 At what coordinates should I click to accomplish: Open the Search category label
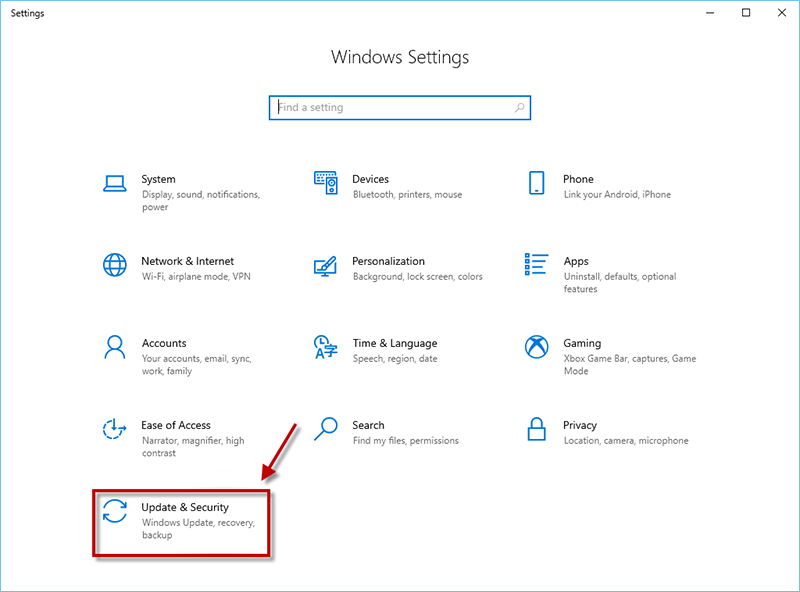(368, 425)
